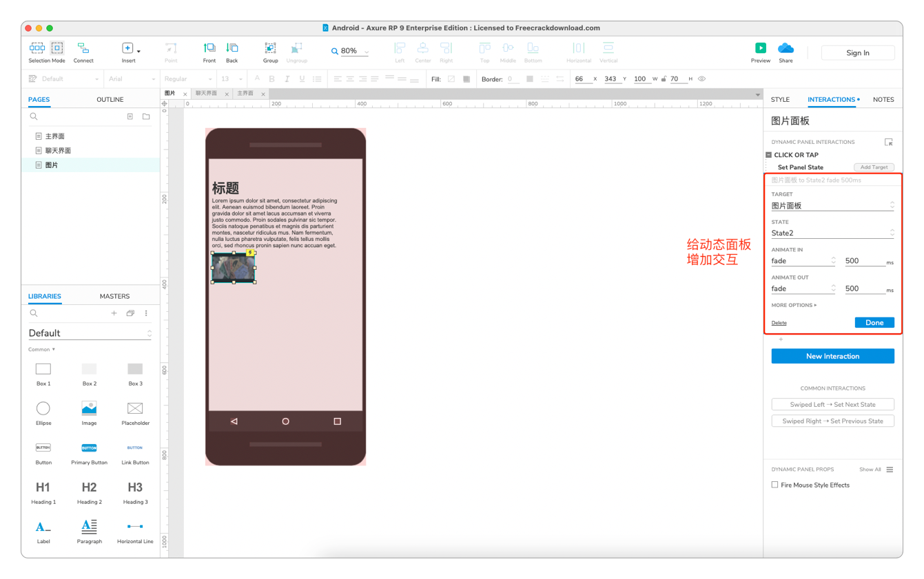Click Add Folder icon in Pages panel
This screenshot has width=924, height=579.
pos(146,117)
